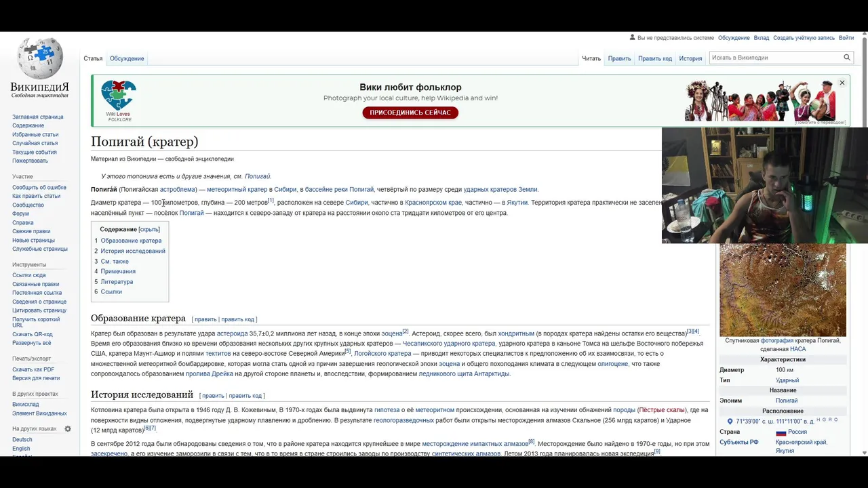Click ПРИСОЕДИНИСЬ СЕЙЧАС button

click(410, 113)
